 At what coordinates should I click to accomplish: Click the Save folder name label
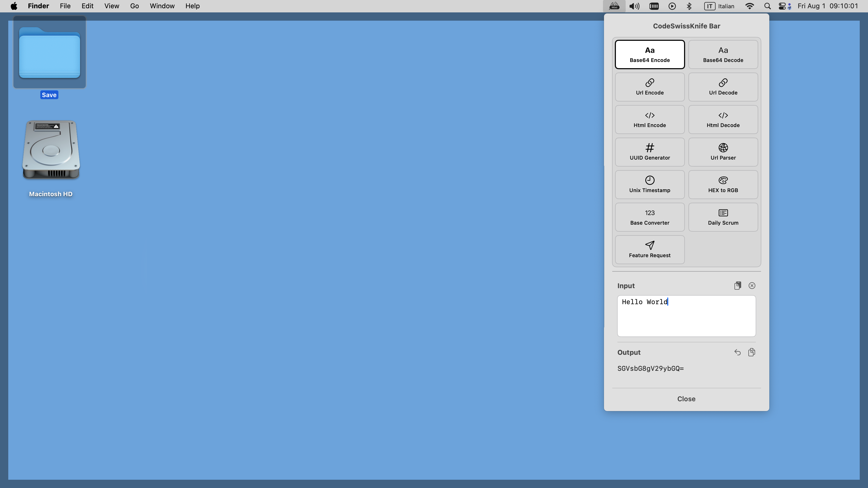[49, 95]
